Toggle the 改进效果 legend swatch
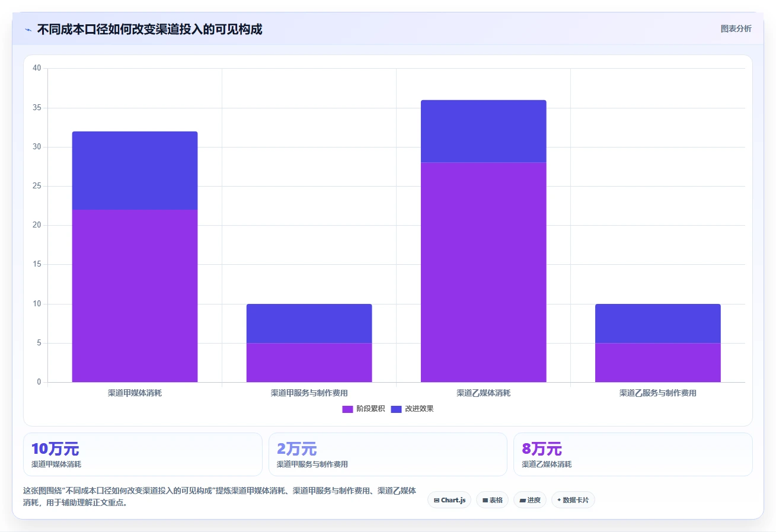This screenshot has width=776, height=532. point(396,409)
